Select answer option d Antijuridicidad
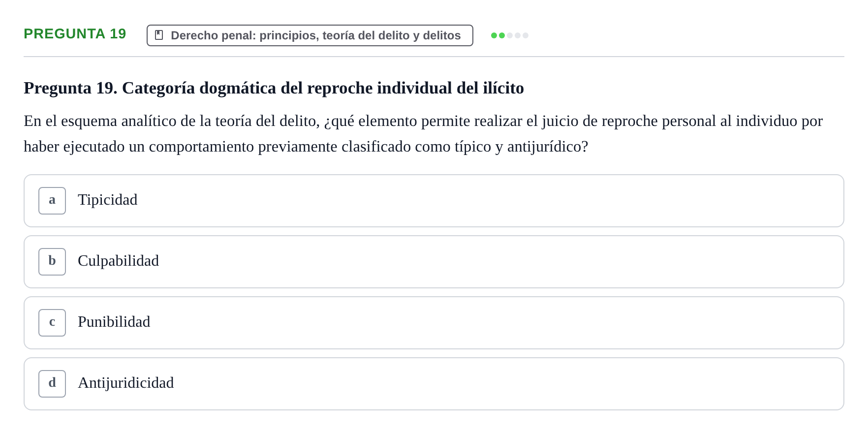 coord(434,384)
